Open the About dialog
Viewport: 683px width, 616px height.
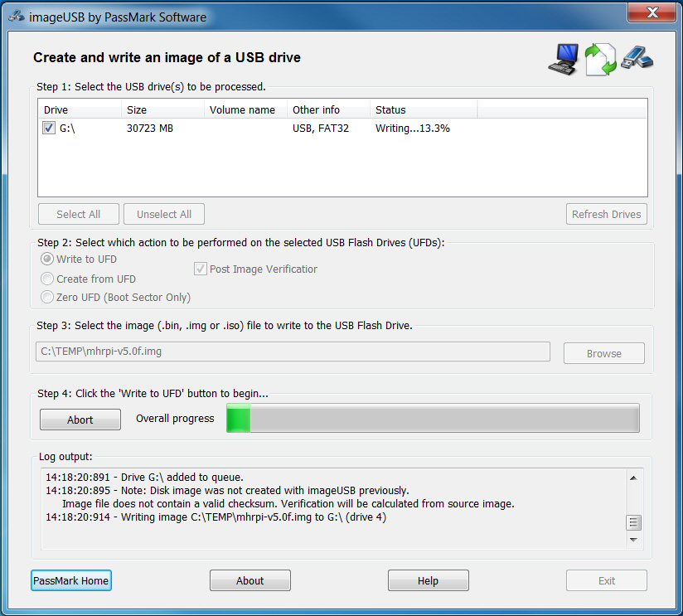coord(249,580)
